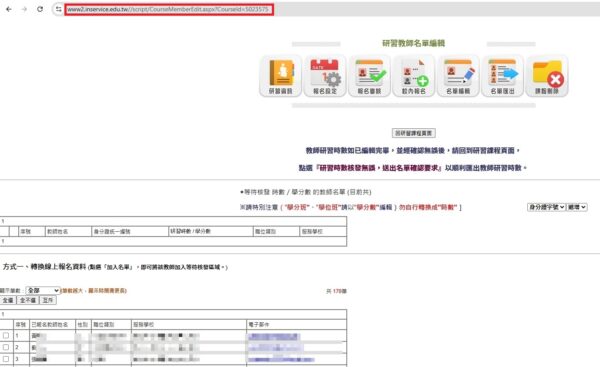The width and height of the screenshot is (600, 367).
Task: Open 報名審核 icon with green checkmark
Action: click(369, 76)
